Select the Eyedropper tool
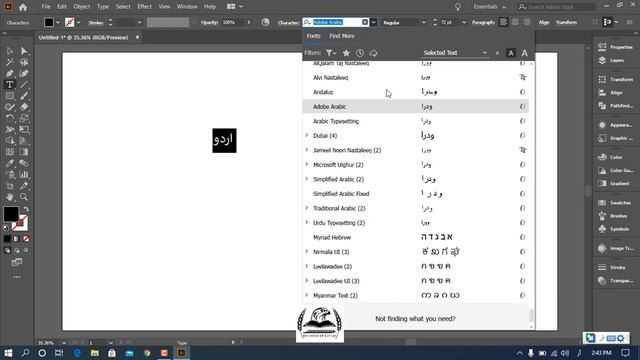The width and height of the screenshot is (640, 360). (x=9, y=163)
